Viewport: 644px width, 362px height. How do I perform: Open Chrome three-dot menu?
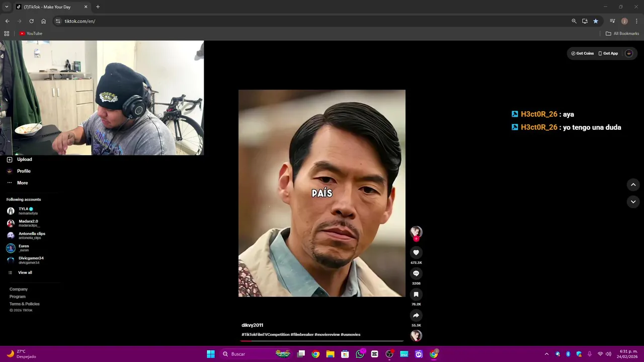637,21
